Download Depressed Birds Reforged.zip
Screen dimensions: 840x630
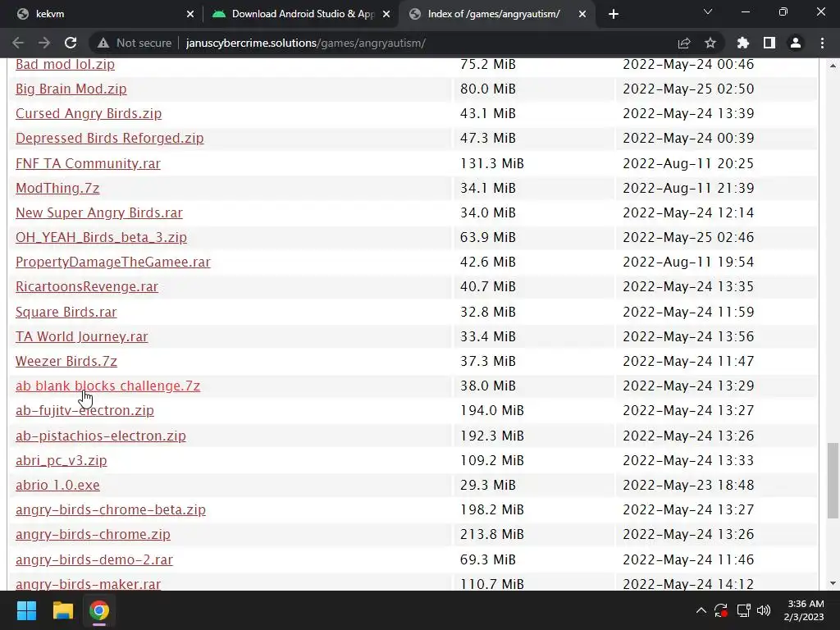(x=109, y=138)
